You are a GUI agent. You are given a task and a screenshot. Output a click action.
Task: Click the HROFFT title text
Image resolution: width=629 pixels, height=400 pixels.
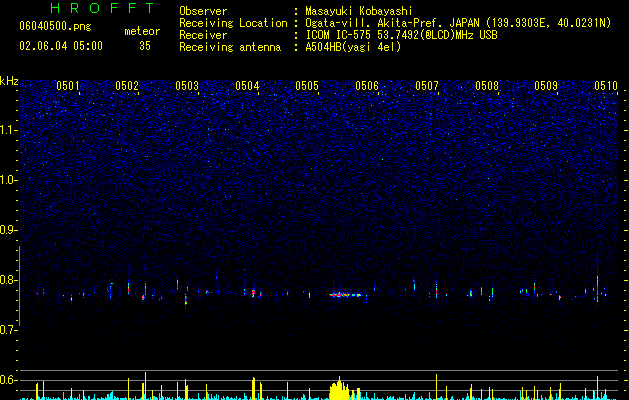coord(102,8)
